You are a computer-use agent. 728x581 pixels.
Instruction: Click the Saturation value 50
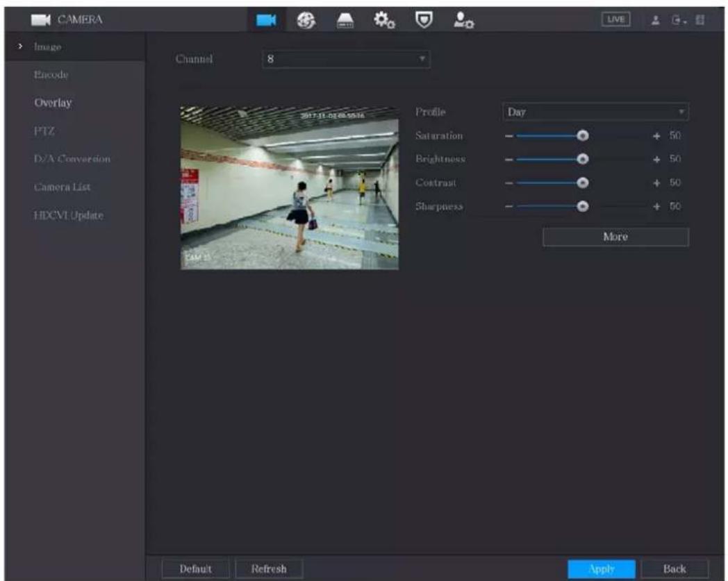tap(675, 136)
